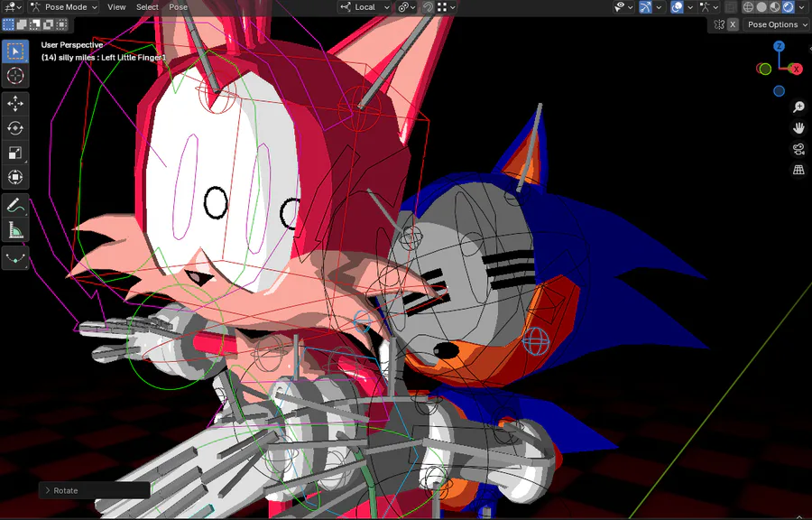Open the Local transform orientation dropdown

point(364,6)
